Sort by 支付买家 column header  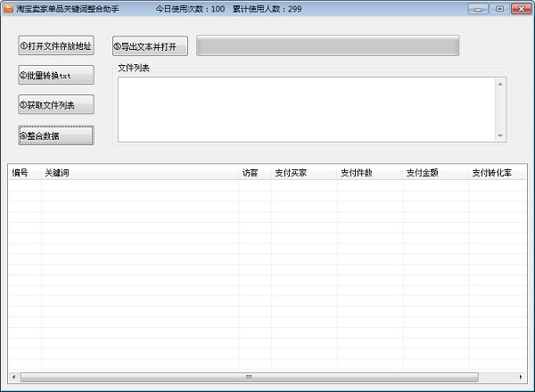pyautogui.click(x=304, y=173)
